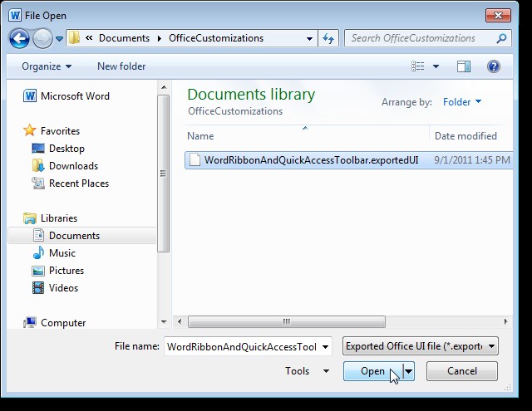Click the Word icon in title bar

pyautogui.click(x=15, y=15)
